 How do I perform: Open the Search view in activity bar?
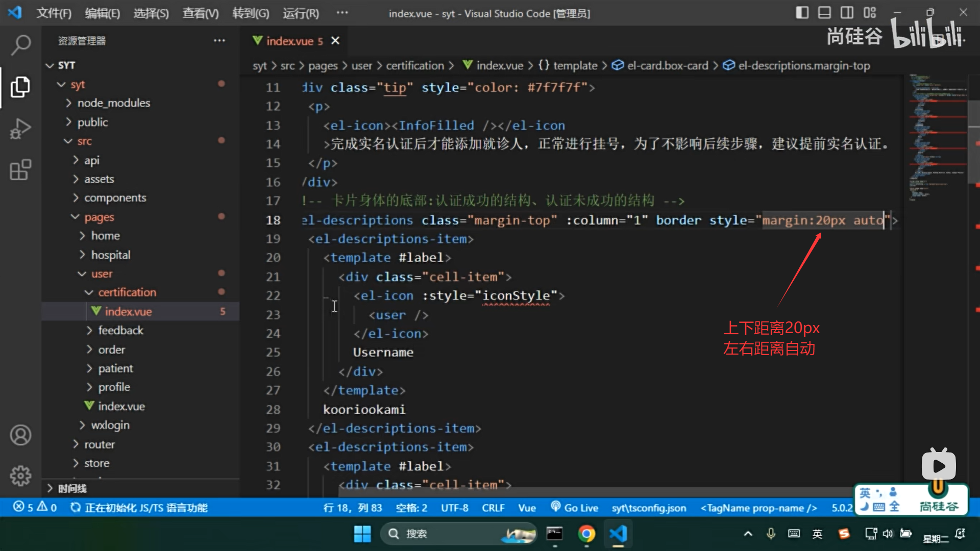click(x=20, y=45)
